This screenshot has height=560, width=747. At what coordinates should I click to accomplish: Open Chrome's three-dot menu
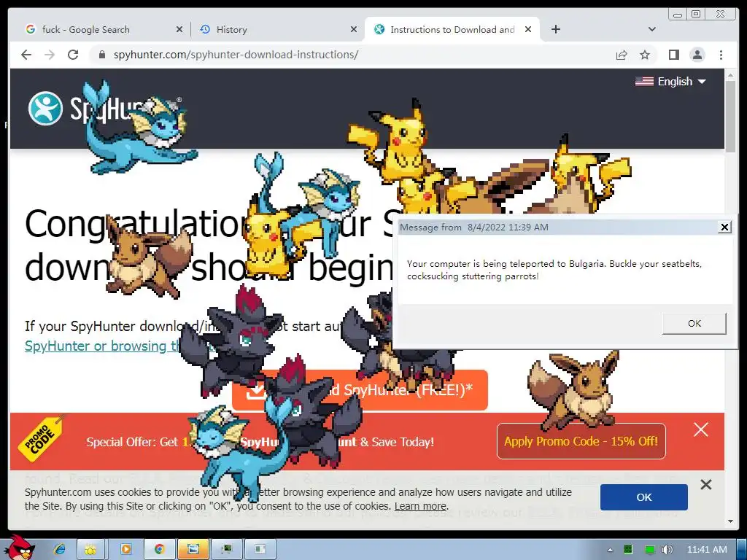721,55
